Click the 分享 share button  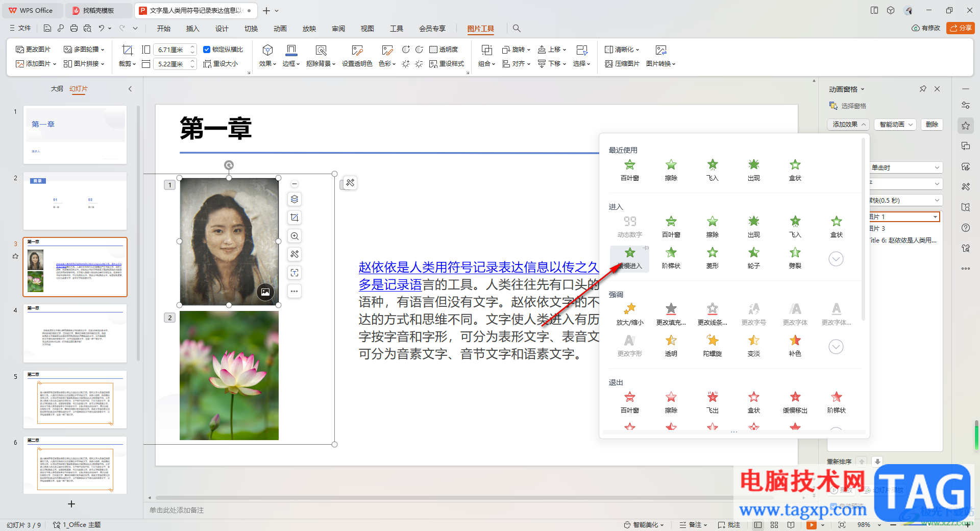(961, 28)
